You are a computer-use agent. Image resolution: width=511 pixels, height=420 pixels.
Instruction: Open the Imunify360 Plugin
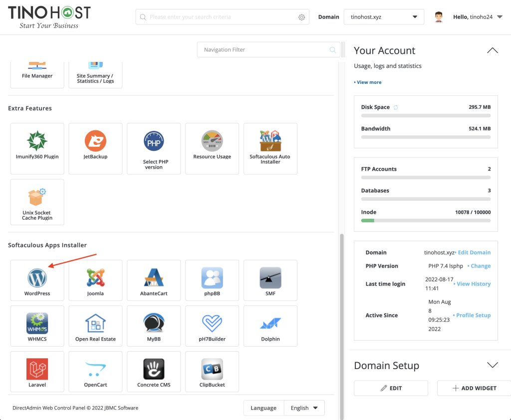pos(37,149)
